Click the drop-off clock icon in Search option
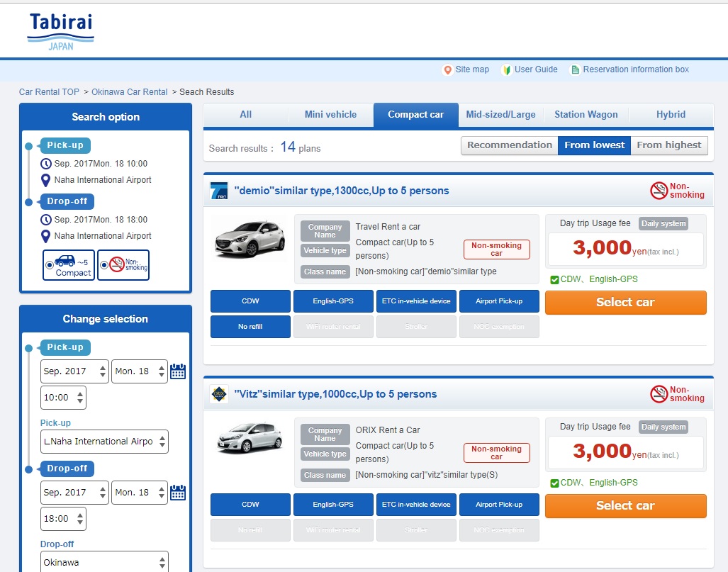Viewport: 728px width, 572px height. pyautogui.click(x=46, y=220)
